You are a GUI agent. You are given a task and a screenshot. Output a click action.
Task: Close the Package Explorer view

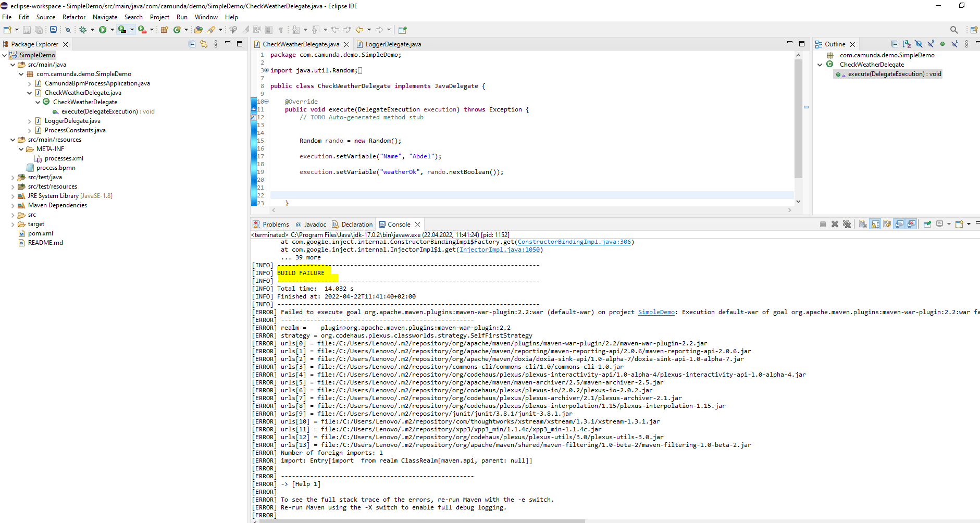tap(65, 44)
